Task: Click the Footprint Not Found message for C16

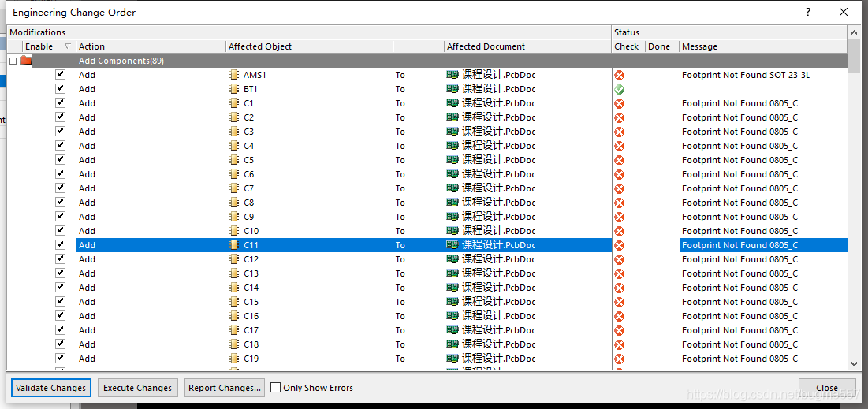Action: point(739,316)
